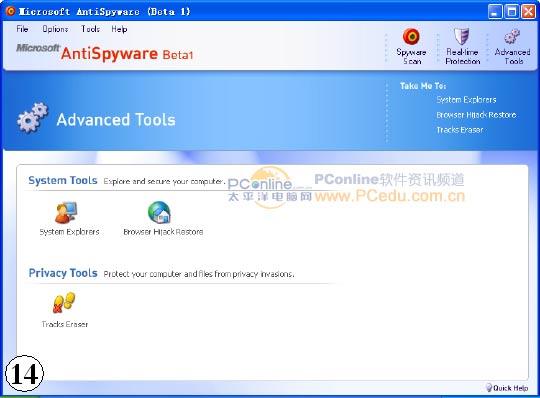Open Real-time Protection shield icon
The height and width of the screenshot is (398, 540).
pyautogui.click(x=461, y=36)
